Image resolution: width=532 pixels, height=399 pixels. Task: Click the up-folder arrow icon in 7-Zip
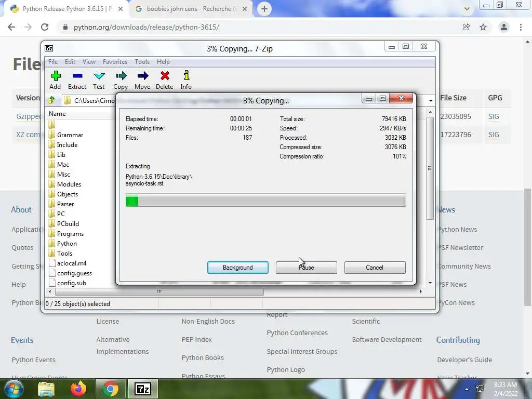[x=51, y=100]
